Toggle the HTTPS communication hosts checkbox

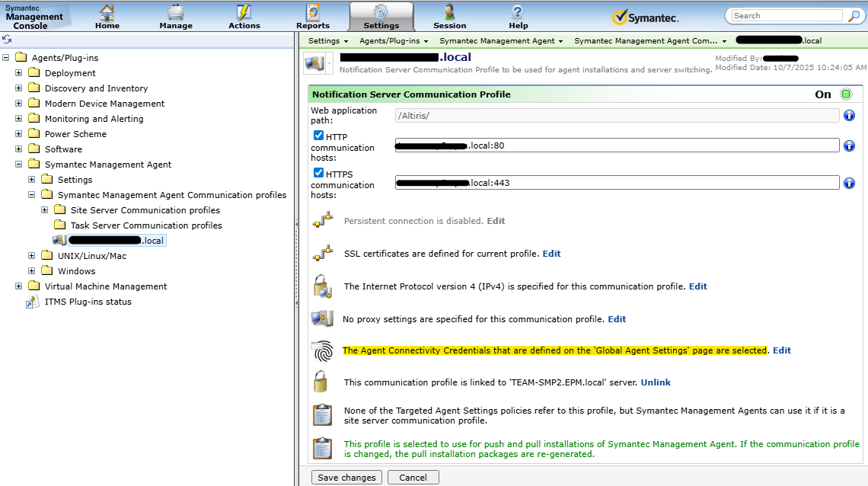pyautogui.click(x=319, y=173)
